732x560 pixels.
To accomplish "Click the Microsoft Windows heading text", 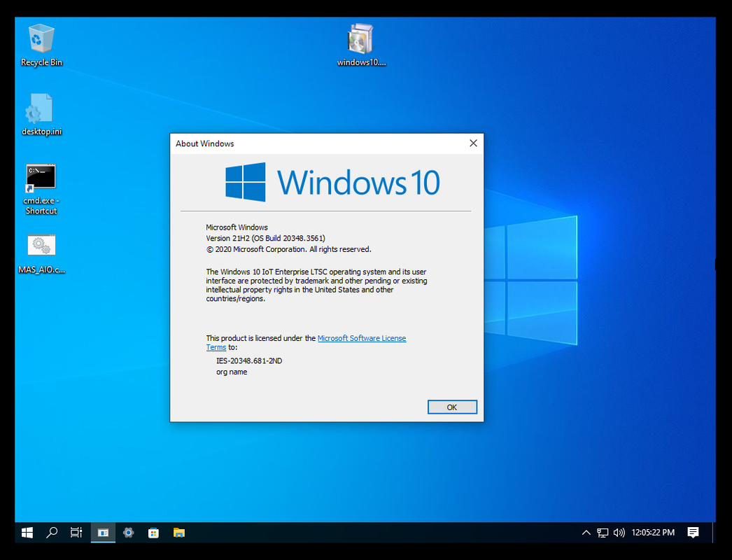I will (237, 227).
